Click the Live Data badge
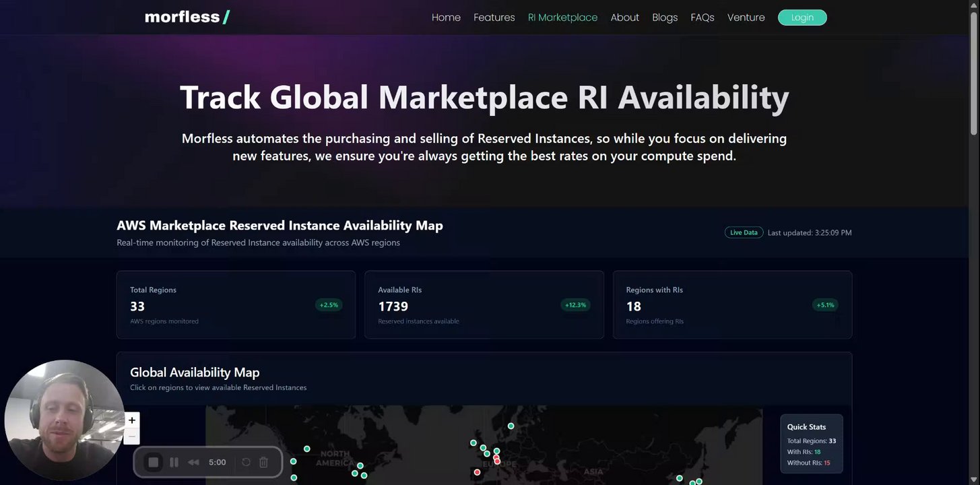980x485 pixels. click(x=744, y=232)
